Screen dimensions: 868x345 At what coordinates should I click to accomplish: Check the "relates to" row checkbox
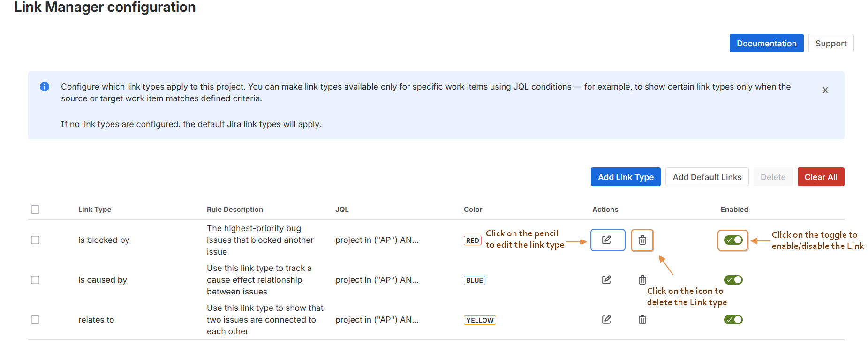[35, 319]
